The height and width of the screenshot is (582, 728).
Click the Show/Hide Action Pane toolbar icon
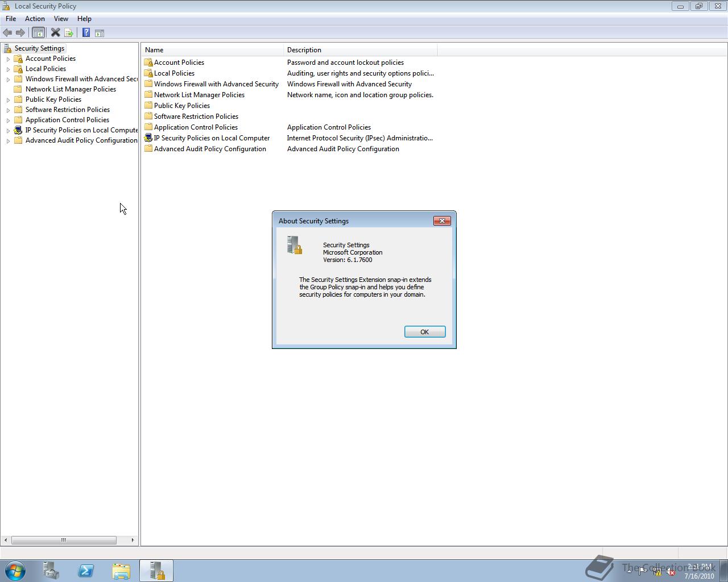click(x=99, y=33)
